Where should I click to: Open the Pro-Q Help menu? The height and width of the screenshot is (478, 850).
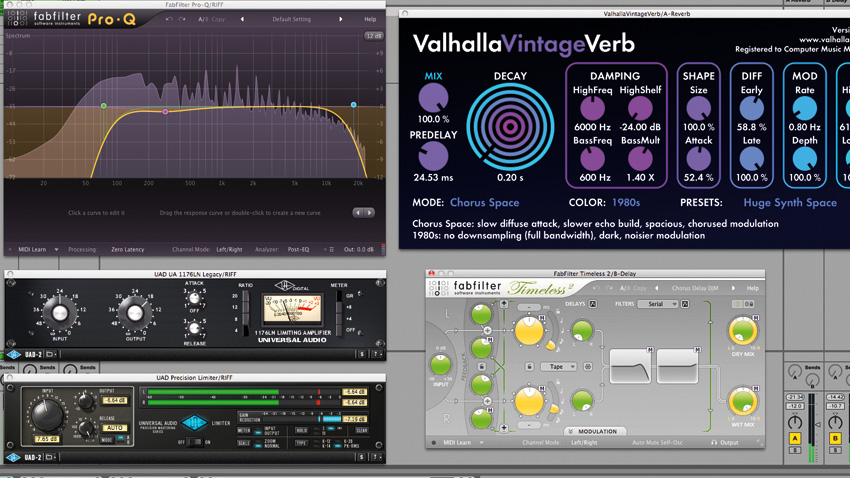point(370,19)
